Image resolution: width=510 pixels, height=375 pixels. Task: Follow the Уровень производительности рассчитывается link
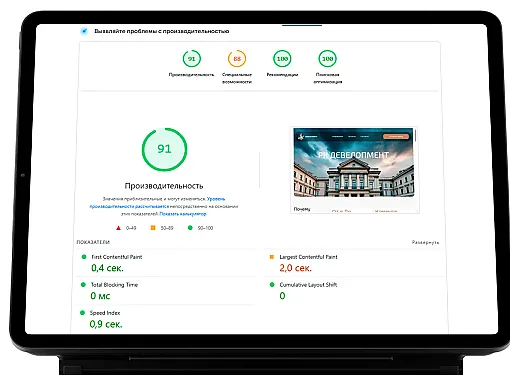point(157,203)
